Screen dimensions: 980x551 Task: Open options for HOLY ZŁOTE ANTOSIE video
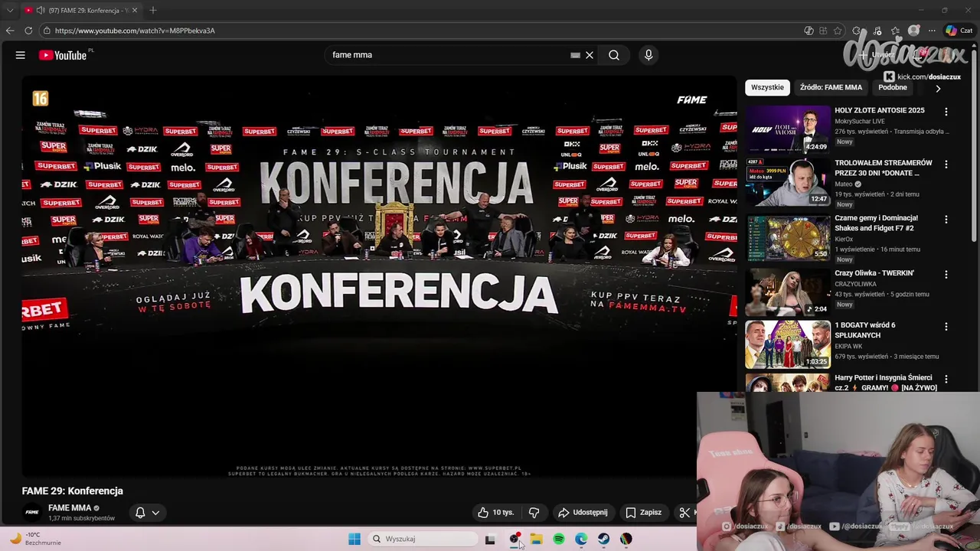click(946, 112)
